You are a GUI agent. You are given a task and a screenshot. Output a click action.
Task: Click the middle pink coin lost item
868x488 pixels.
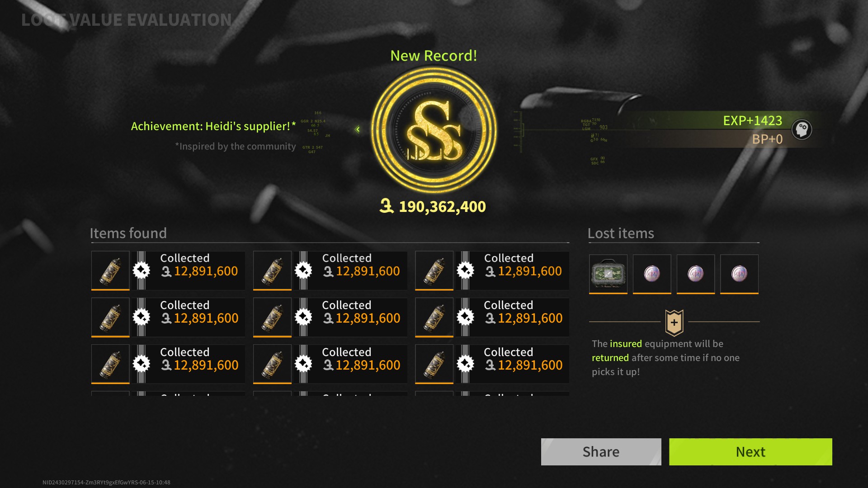pyautogui.click(x=696, y=274)
